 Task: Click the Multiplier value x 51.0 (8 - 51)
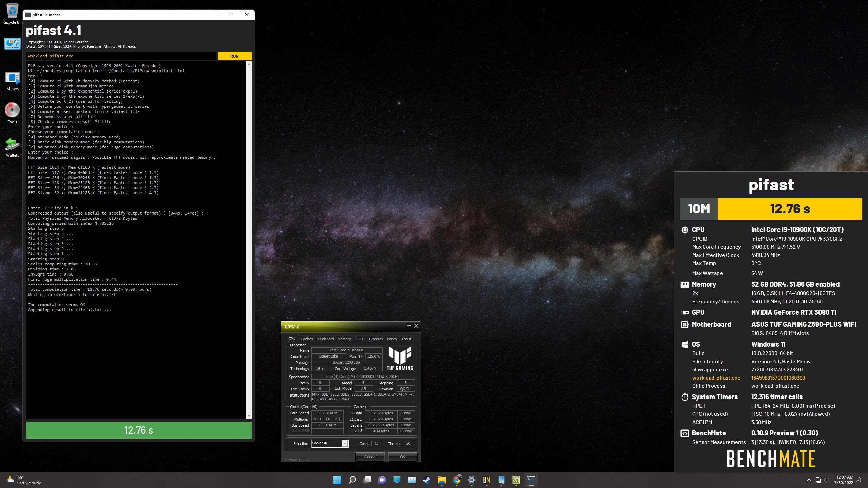click(327, 419)
